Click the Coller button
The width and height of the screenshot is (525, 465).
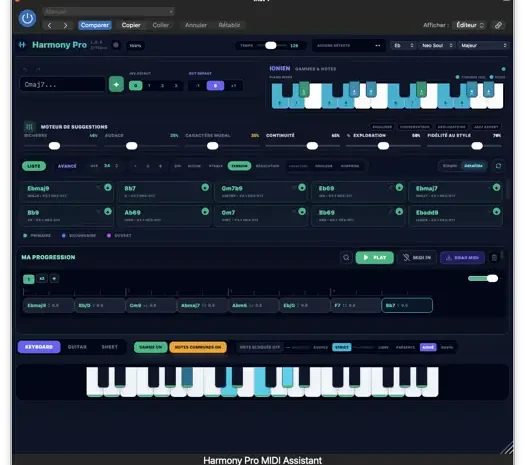pyautogui.click(x=161, y=25)
